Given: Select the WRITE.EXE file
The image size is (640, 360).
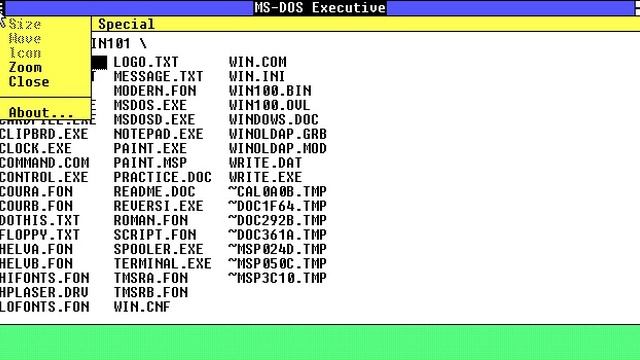Looking at the screenshot, I should coord(265,177).
